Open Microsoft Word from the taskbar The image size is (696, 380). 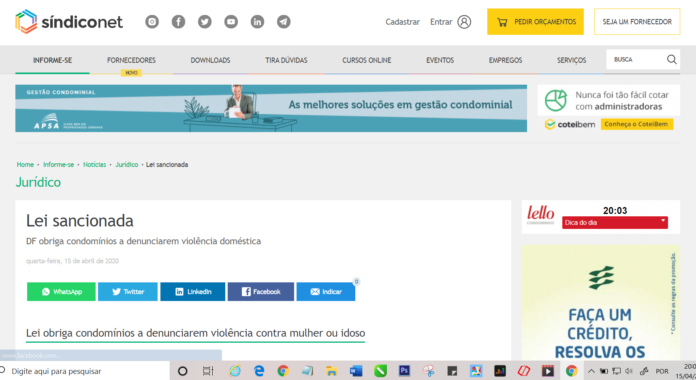(x=356, y=371)
